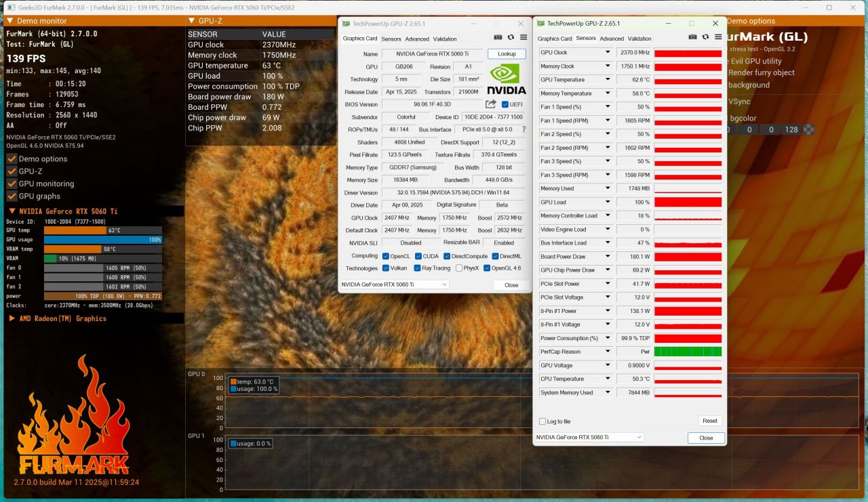868x502 pixels.
Task: Toggle the OpenGL 4.6 checkbox
Action: (486, 268)
